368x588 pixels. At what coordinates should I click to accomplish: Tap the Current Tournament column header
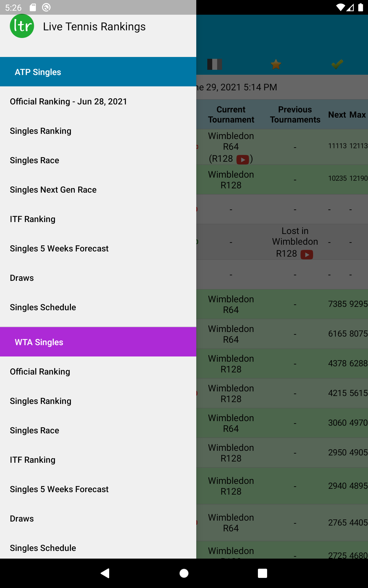(x=231, y=115)
